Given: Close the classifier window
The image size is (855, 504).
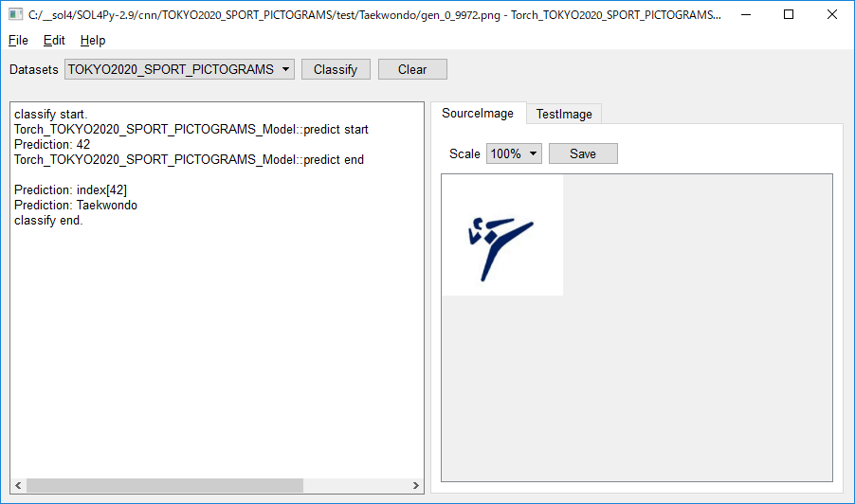Looking at the screenshot, I should click(x=832, y=15).
